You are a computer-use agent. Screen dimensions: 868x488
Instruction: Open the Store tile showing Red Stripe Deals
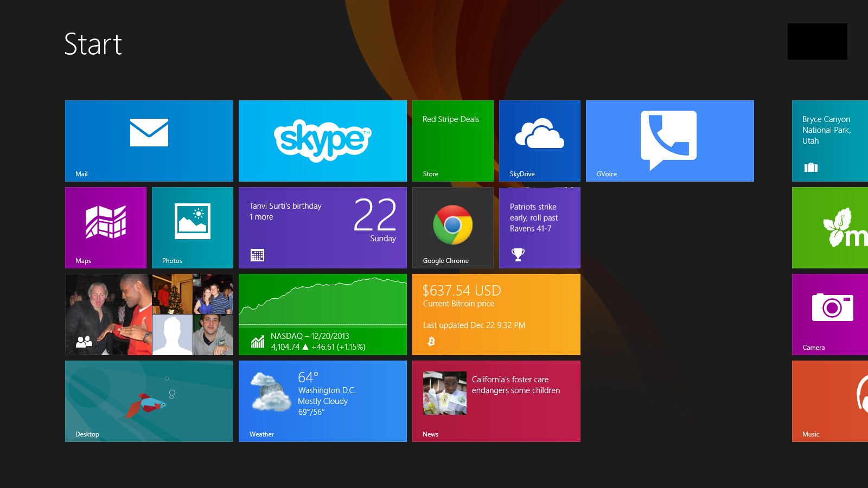click(452, 140)
